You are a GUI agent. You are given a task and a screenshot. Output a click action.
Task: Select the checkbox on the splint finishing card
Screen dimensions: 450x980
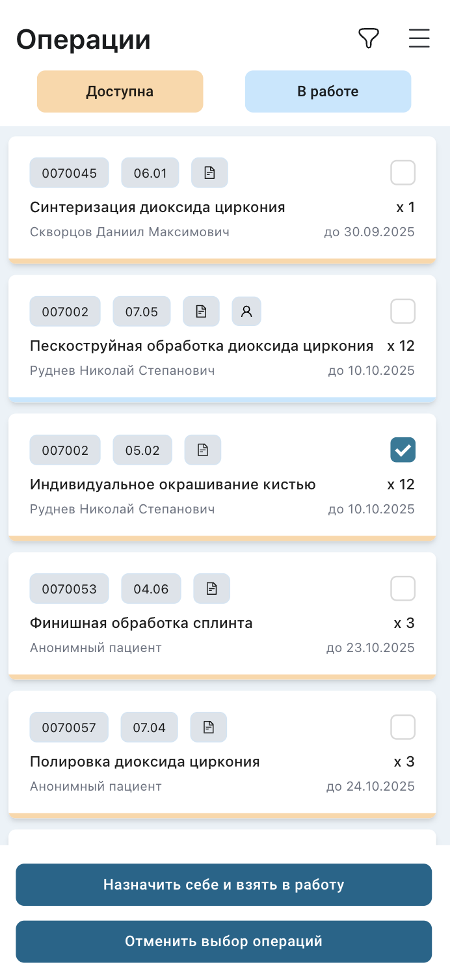pyautogui.click(x=403, y=588)
